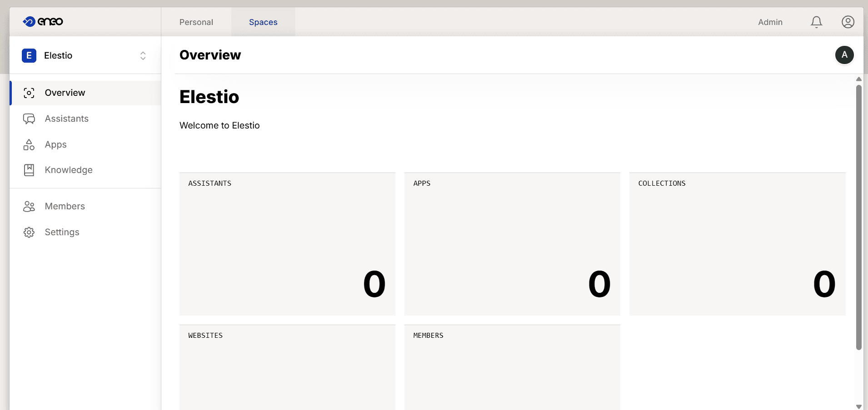Open the Admin dropdown
Image resolution: width=868 pixels, height=410 pixels.
(x=770, y=22)
